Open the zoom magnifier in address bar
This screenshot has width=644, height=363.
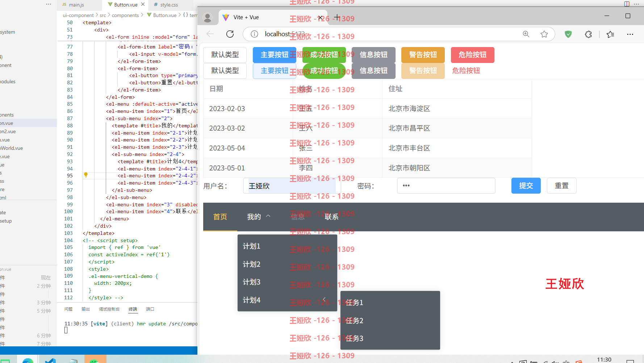point(526,34)
